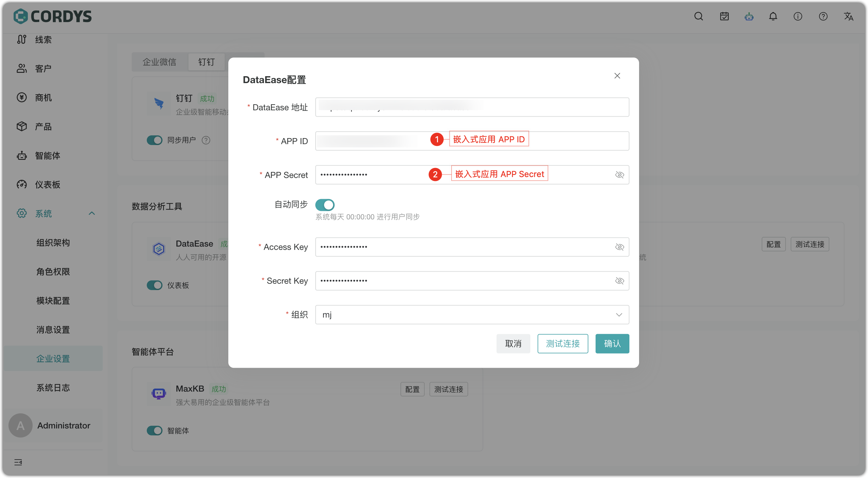
Task: Open the help question mark icon
Action: tap(823, 16)
